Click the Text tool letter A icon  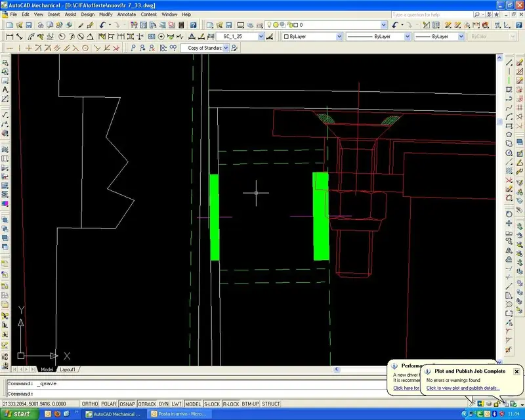coord(5,90)
